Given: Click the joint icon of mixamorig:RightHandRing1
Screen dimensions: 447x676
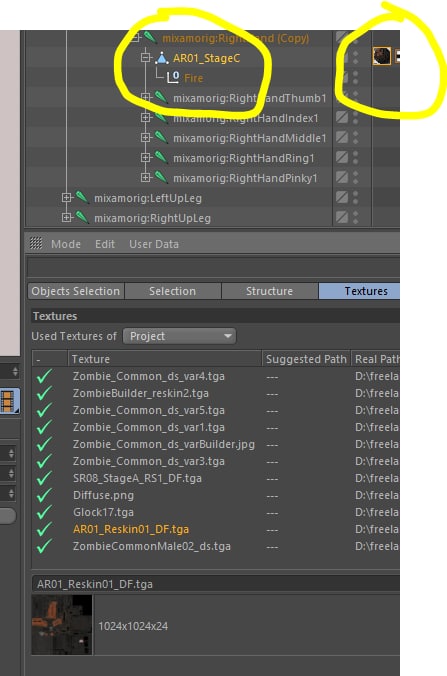Looking at the screenshot, I should (161, 157).
